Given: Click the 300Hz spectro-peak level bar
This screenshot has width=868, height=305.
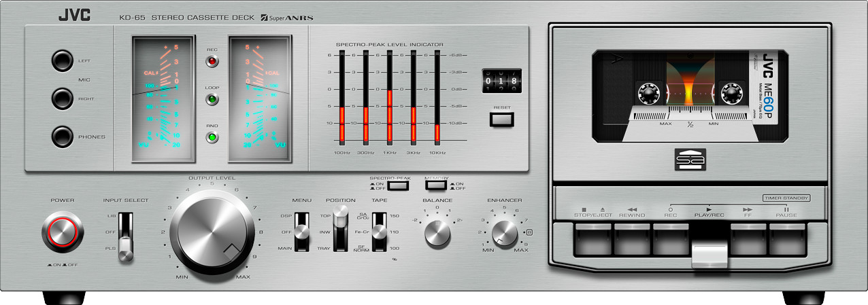Looking at the screenshot, I should (366, 96).
